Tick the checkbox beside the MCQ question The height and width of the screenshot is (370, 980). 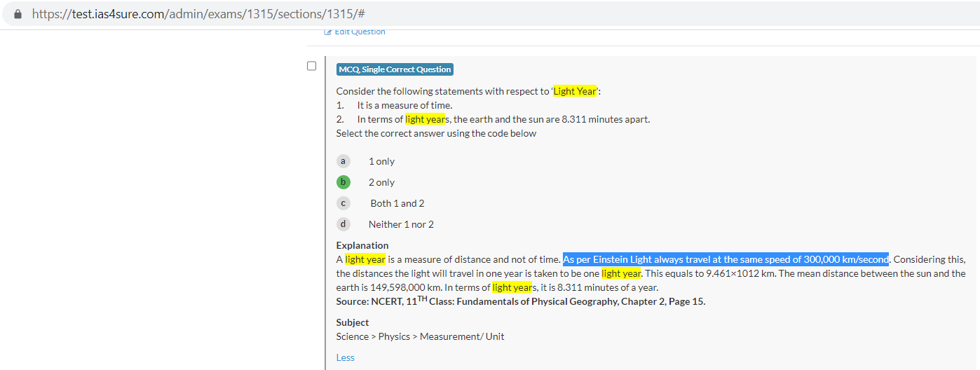click(x=312, y=66)
